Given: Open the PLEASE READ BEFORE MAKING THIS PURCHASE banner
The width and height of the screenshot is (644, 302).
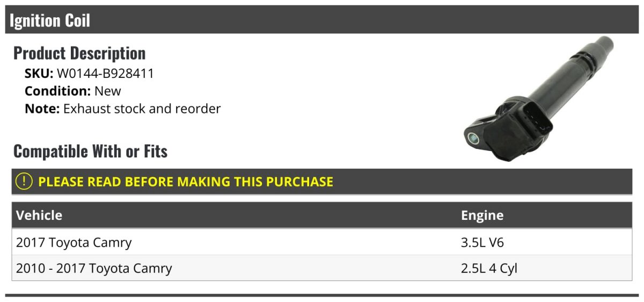Looking at the screenshot, I should 322,182.
